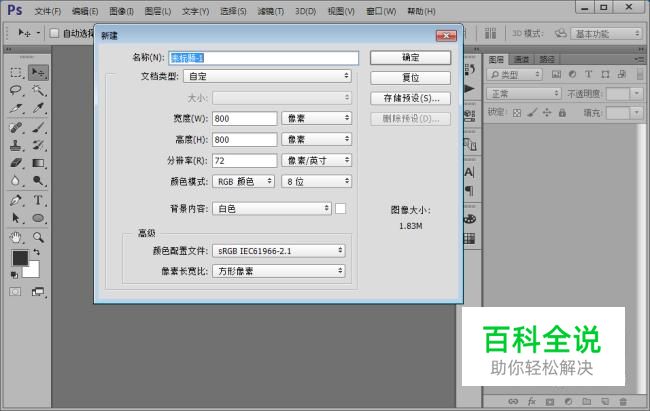Select the Magic Wand tool
Image resolution: width=650 pixels, height=411 pixels.
tap(38, 90)
